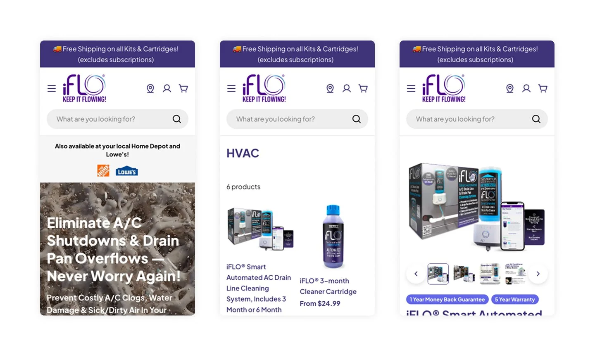Open hamburger menu on left phone screen
595x364 pixels.
(x=52, y=88)
